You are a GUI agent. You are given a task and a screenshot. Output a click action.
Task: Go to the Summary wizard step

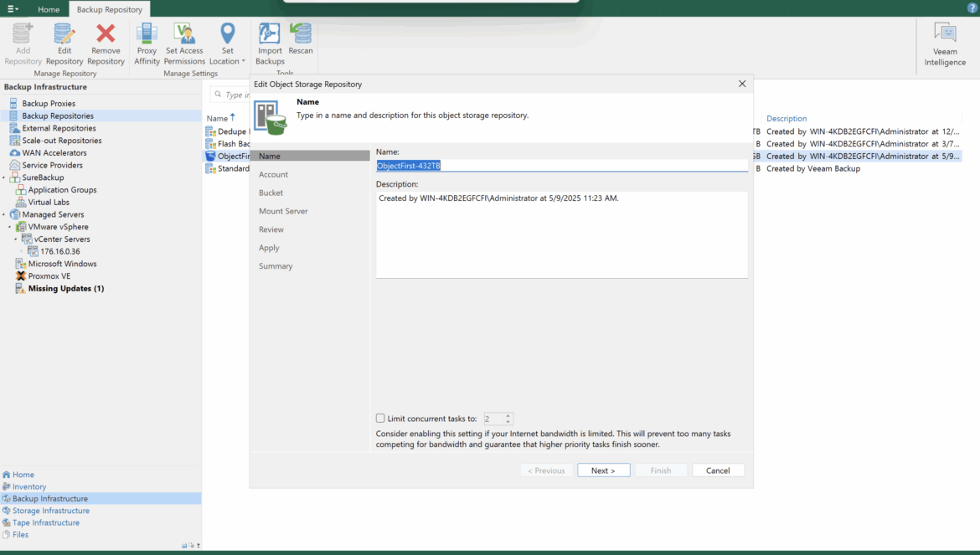[276, 266]
